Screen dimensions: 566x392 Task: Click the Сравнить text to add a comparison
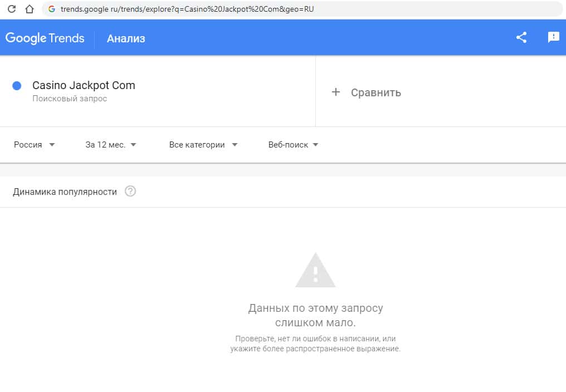tap(375, 92)
